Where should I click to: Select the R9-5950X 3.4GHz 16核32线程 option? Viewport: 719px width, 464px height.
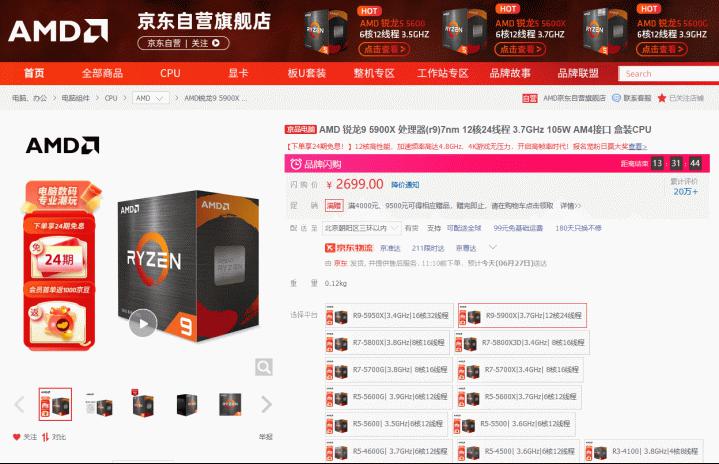389,315
